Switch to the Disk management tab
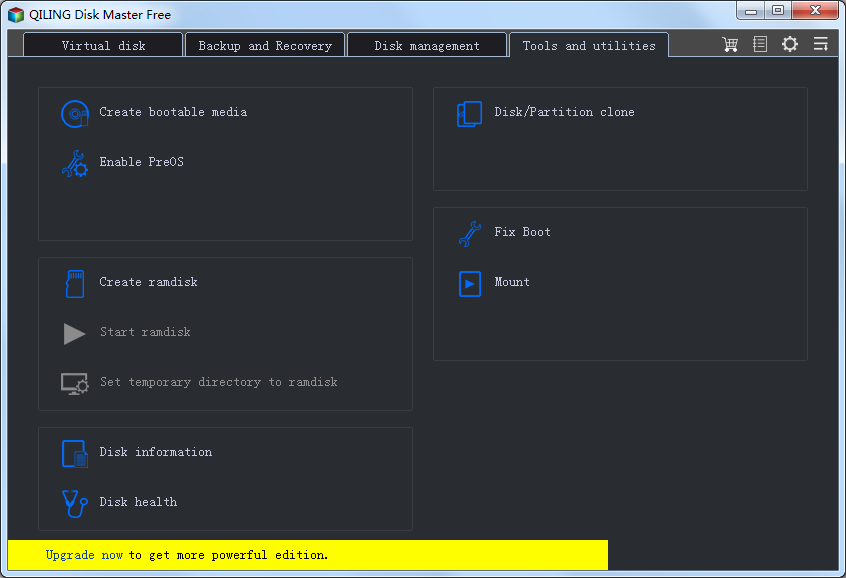The height and width of the screenshot is (578, 846). [x=427, y=45]
